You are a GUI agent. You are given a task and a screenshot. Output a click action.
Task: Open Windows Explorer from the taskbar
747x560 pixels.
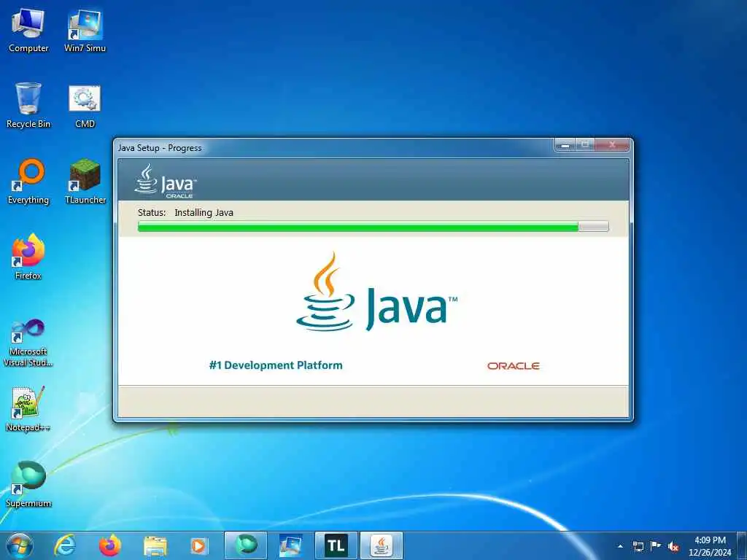click(155, 545)
